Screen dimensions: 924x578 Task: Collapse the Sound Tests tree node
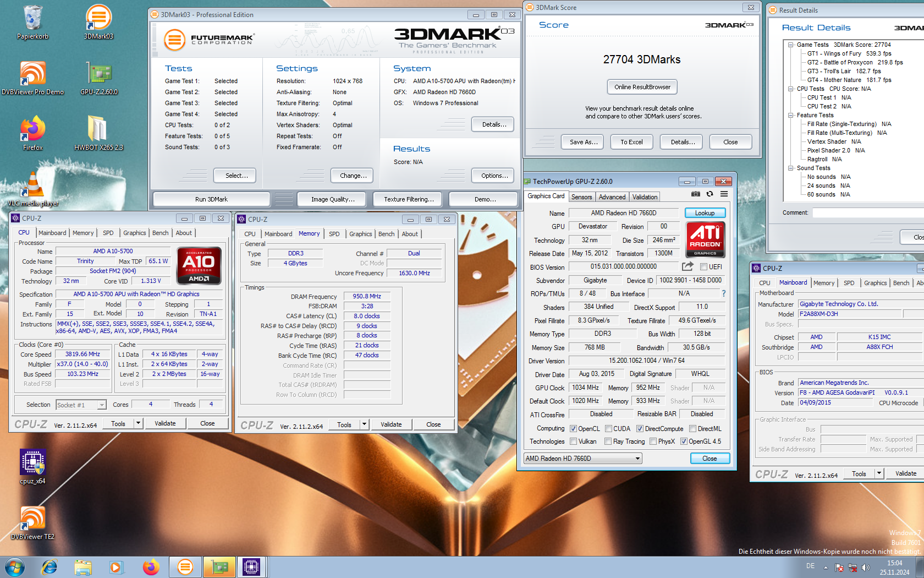(x=790, y=168)
